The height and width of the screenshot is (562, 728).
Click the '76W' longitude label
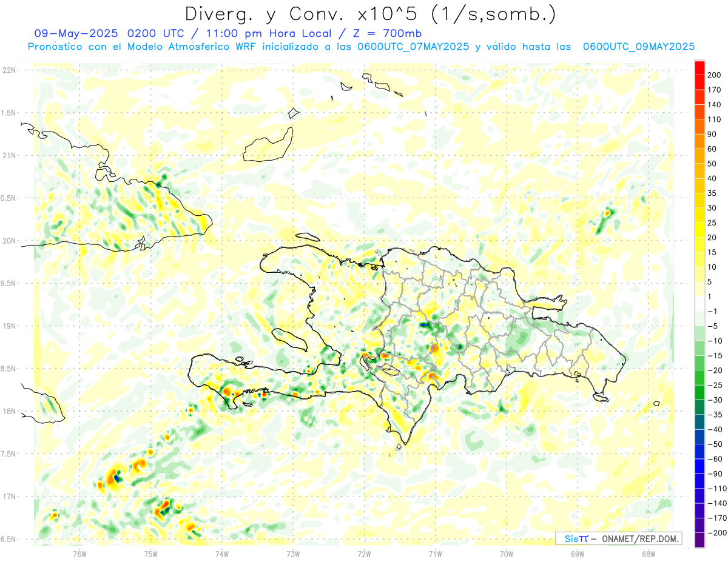click(x=79, y=554)
